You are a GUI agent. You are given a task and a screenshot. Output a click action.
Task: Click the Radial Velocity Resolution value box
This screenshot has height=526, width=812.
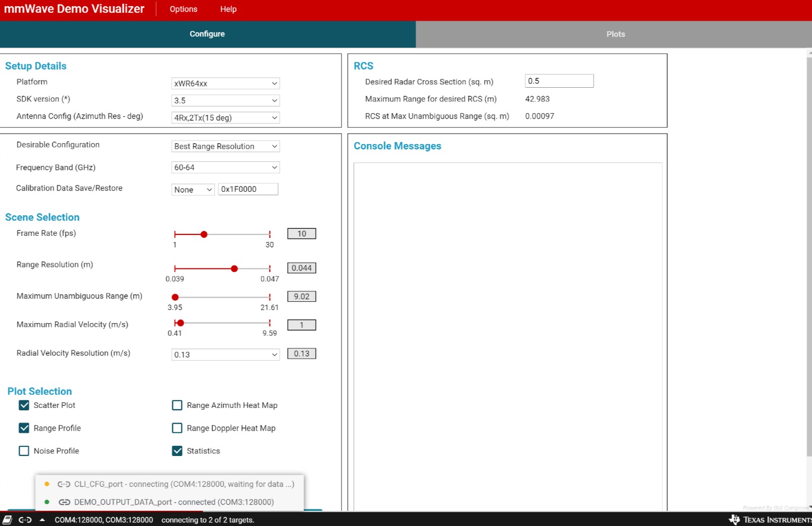[302, 354]
